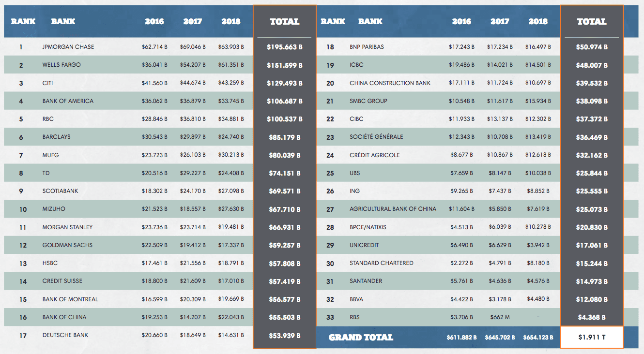
Task: Select the SOCIÉTÉ GÉNÉRALE bank name
Action: click(x=376, y=137)
